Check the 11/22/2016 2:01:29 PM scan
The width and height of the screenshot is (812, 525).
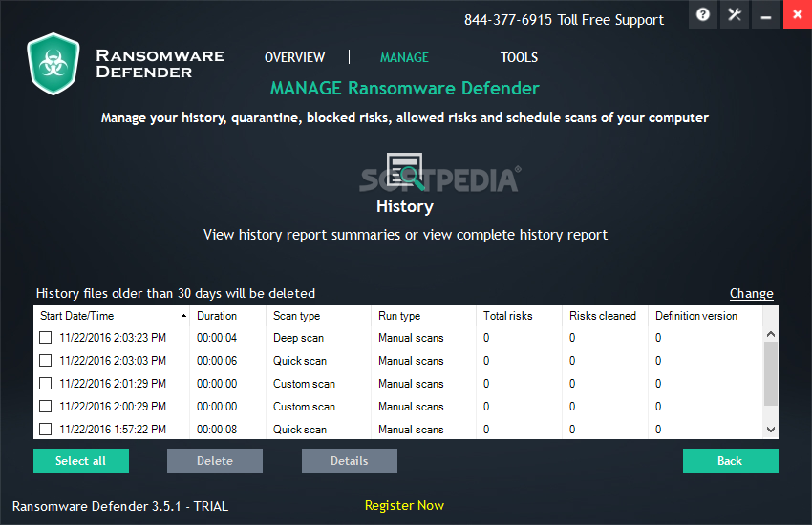46,384
